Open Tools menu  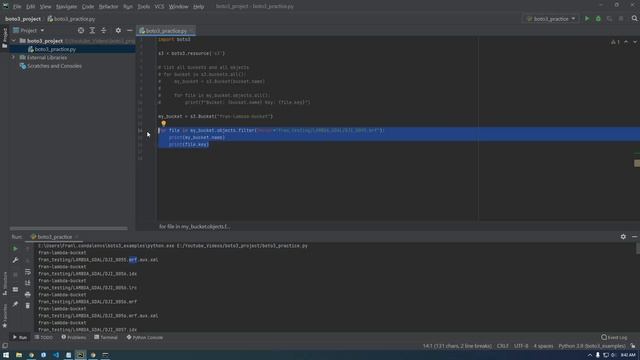pyautogui.click(x=143, y=7)
